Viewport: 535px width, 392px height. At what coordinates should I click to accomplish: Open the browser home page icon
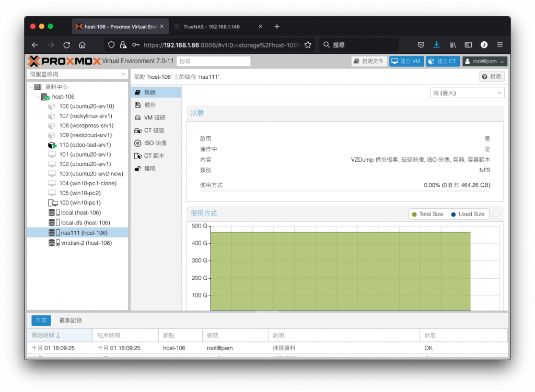point(82,45)
